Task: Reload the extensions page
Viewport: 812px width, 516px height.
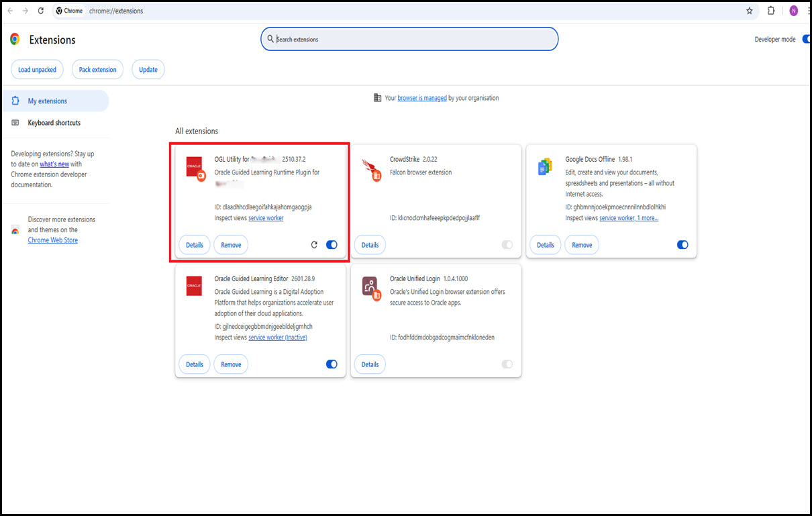Action: point(41,11)
